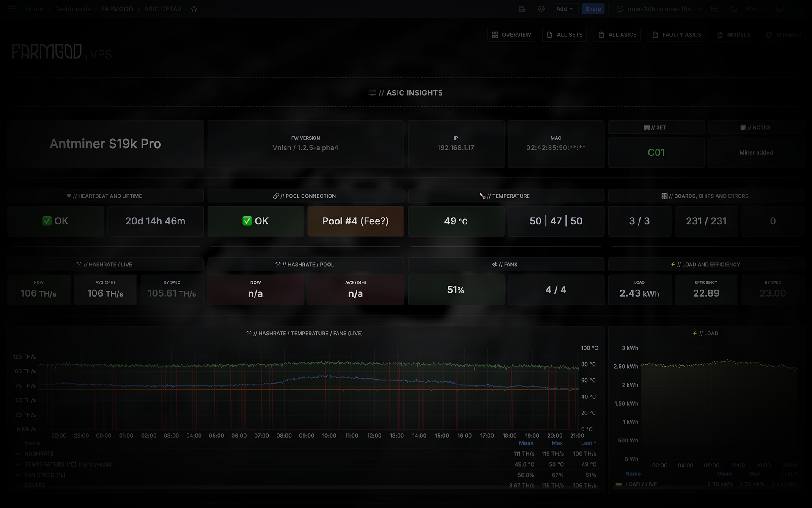Click the FARMGOD breadcrumb link

(117, 9)
